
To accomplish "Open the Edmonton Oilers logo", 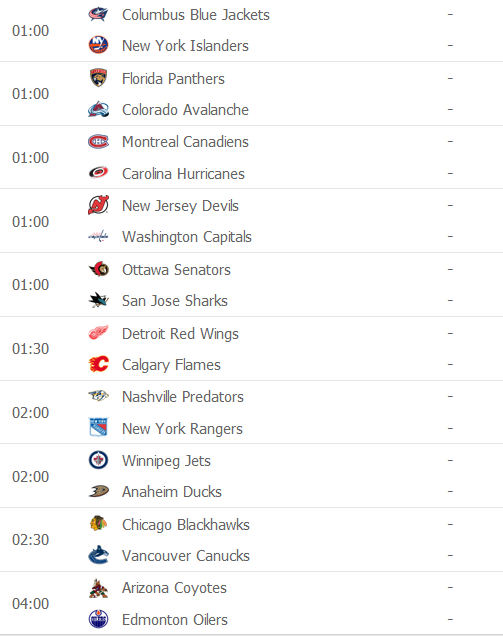I will click(98, 619).
